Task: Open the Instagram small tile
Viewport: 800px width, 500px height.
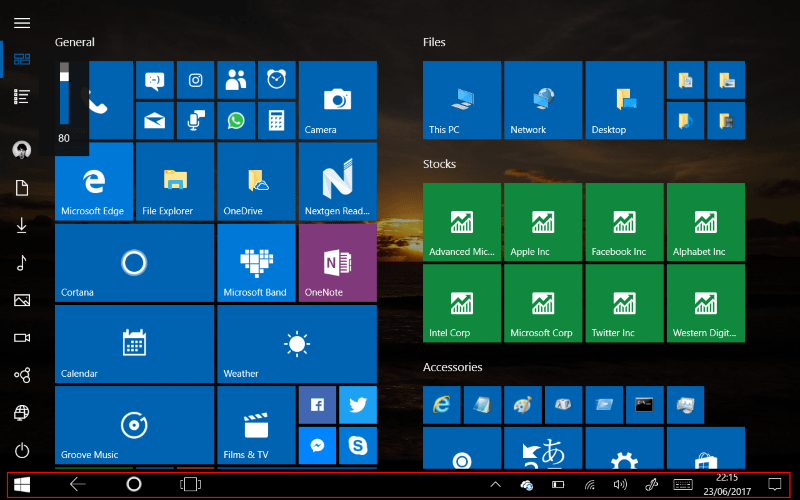Action: click(x=195, y=80)
